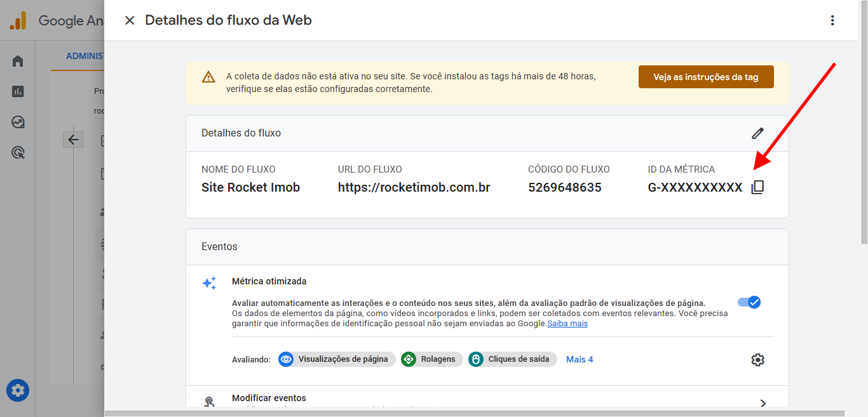Open Advertising icon in left sidebar
868x417 pixels.
pos(18,152)
